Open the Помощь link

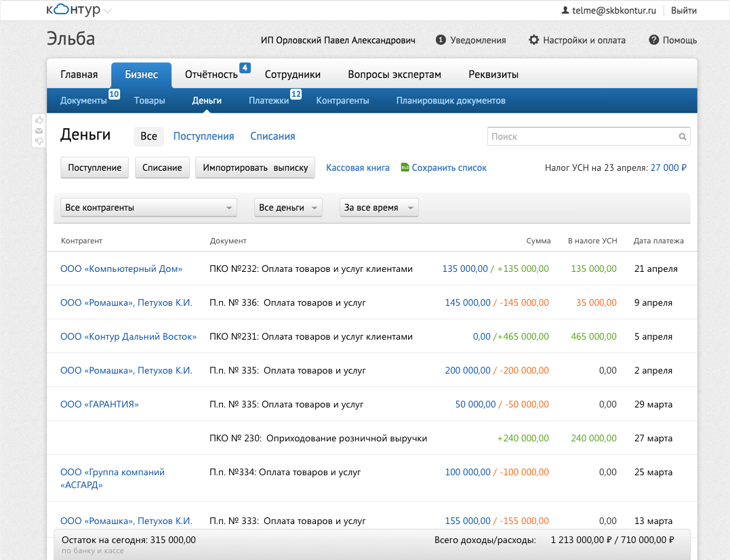[680, 40]
